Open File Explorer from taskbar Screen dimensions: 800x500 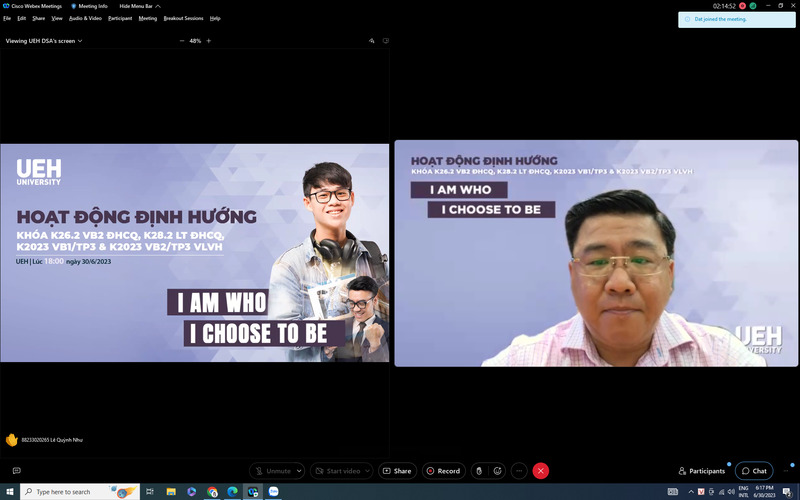(171, 492)
